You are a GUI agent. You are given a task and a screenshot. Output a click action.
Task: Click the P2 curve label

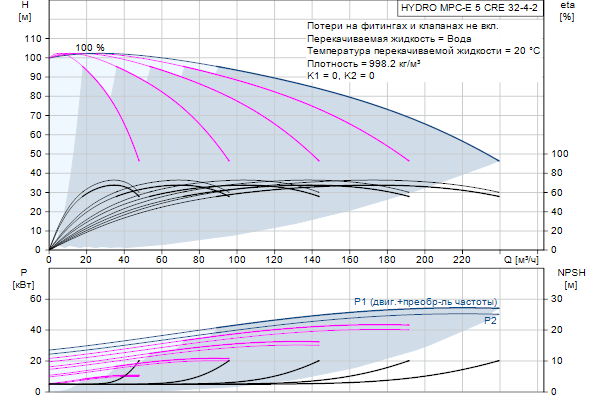[x=490, y=321]
